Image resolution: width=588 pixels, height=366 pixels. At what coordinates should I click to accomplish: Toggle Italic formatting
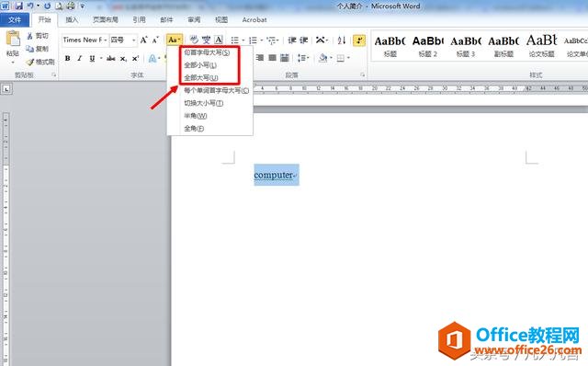[x=80, y=58]
